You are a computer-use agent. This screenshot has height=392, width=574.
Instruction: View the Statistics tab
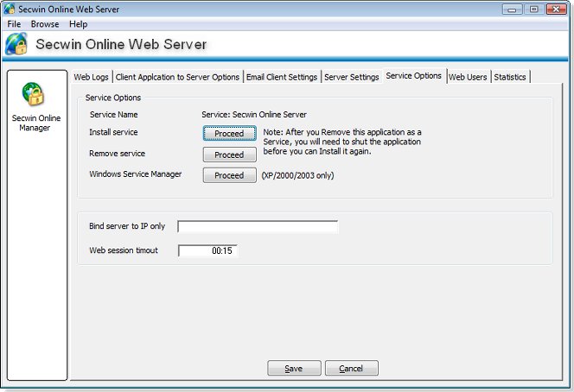click(x=510, y=77)
